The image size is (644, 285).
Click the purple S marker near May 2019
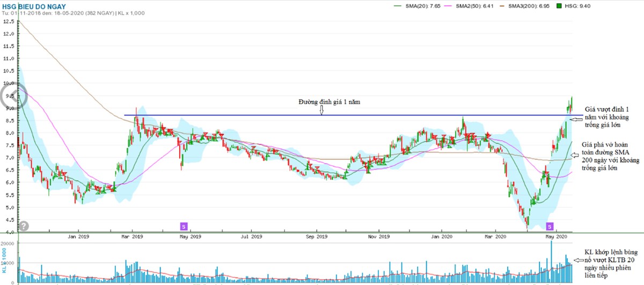(x=184, y=226)
